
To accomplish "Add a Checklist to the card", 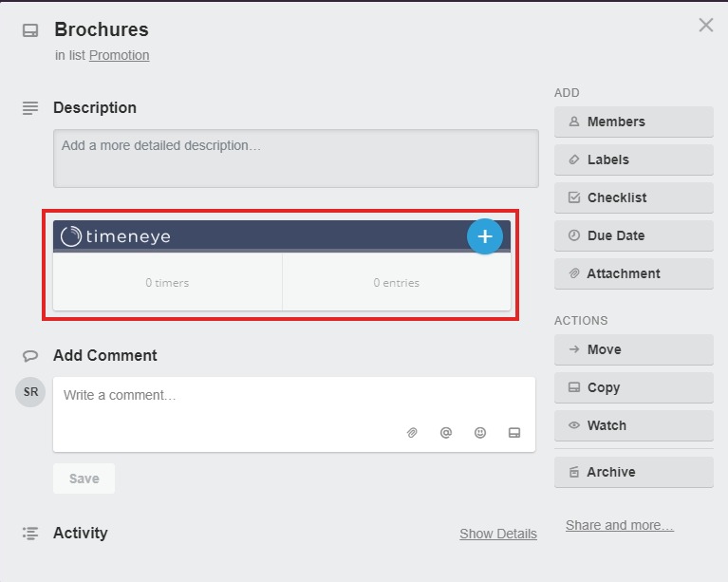I will [634, 197].
